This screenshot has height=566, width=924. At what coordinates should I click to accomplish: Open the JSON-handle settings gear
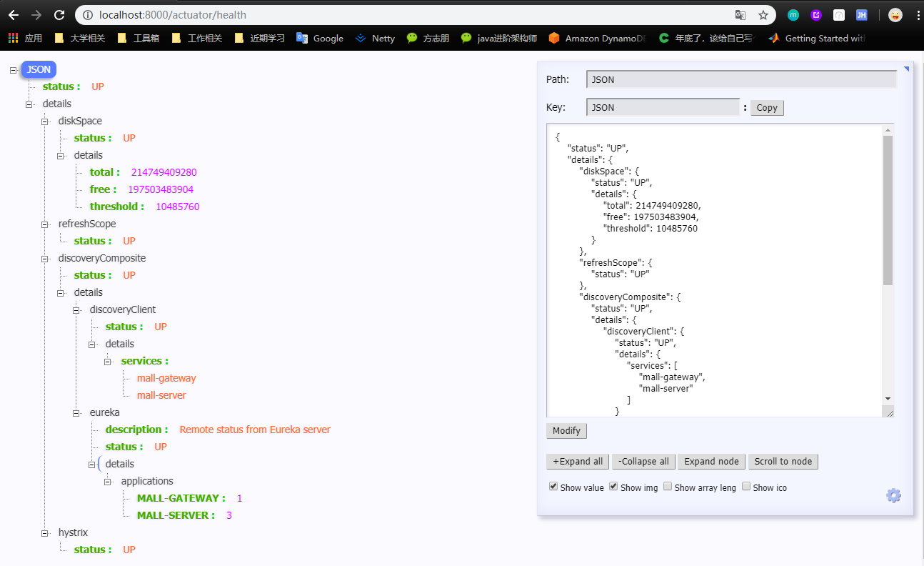(x=893, y=495)
